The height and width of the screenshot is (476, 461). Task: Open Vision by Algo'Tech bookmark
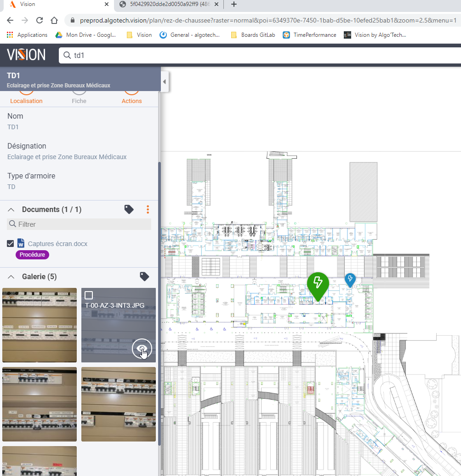375,35
